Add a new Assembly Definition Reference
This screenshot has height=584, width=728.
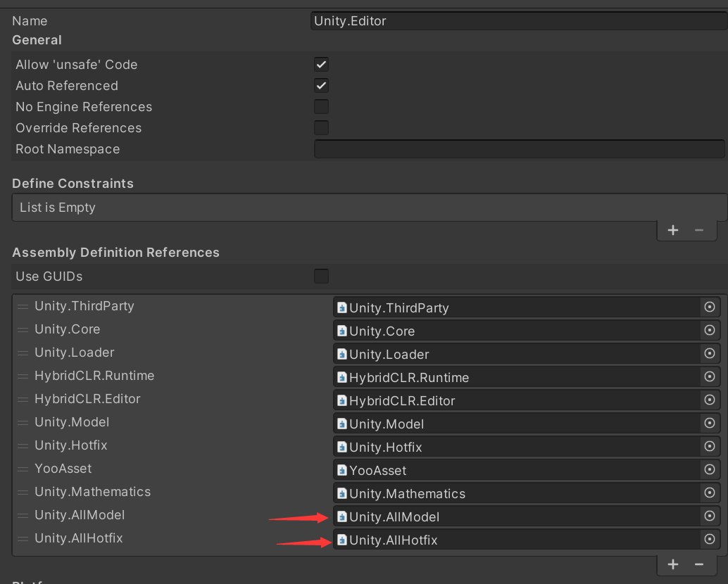tap(673, 564)
